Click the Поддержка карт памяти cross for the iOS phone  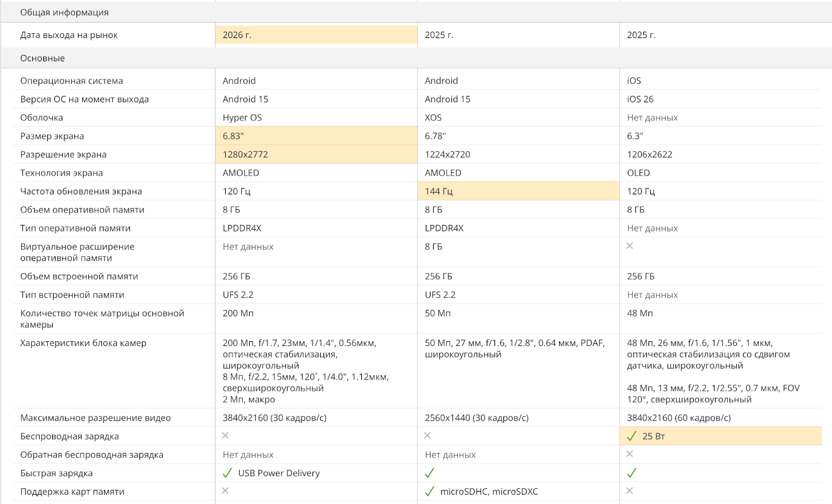coord(630,491)
